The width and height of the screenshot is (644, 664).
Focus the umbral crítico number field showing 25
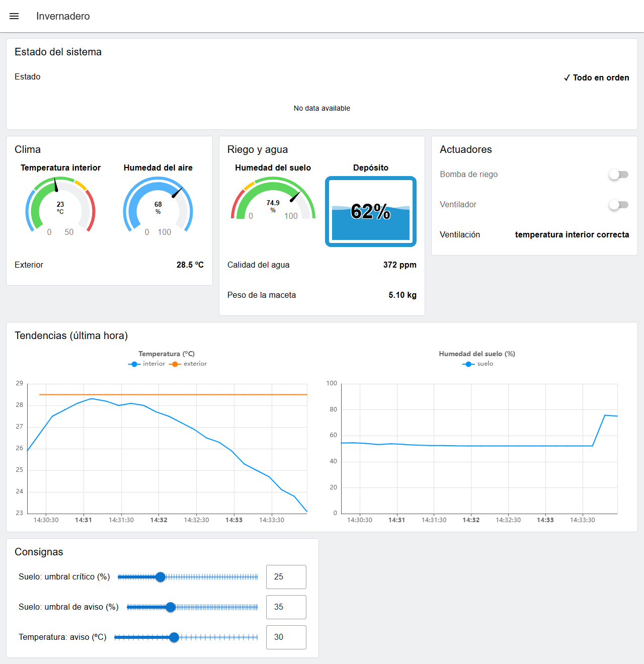coord(286,577)
